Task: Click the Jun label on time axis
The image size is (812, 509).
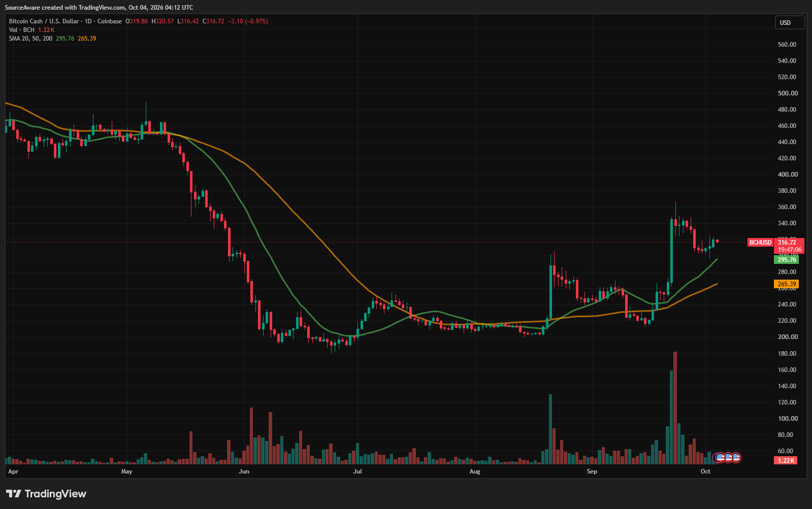Action: pyautogui.click(x=244, y=471)
